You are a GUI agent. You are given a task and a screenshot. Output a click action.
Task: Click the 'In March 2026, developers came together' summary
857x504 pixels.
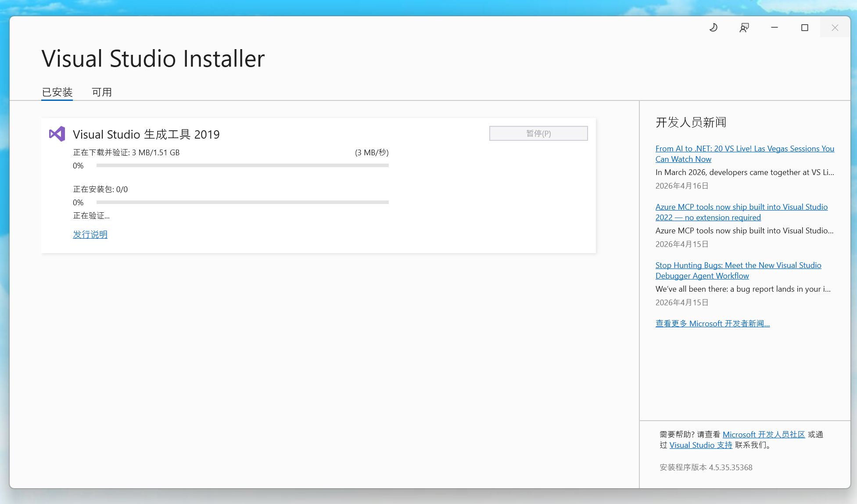click(x=745, y=172)
